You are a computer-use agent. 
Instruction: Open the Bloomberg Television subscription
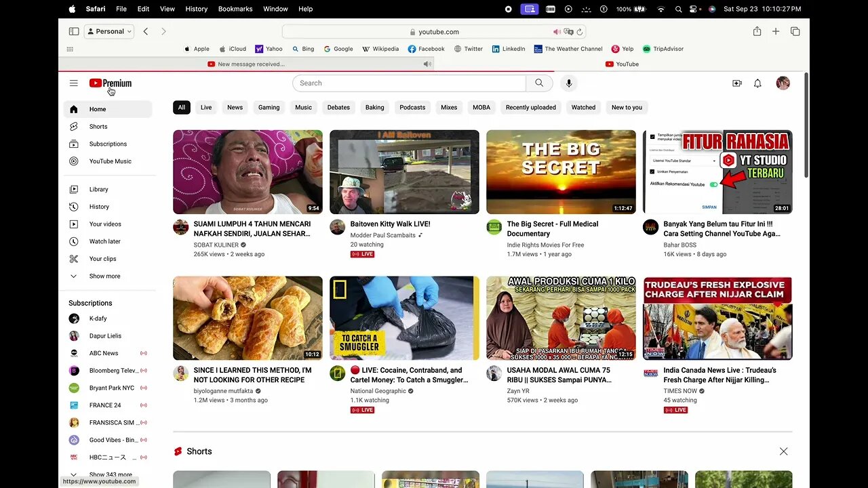(108, 371)
